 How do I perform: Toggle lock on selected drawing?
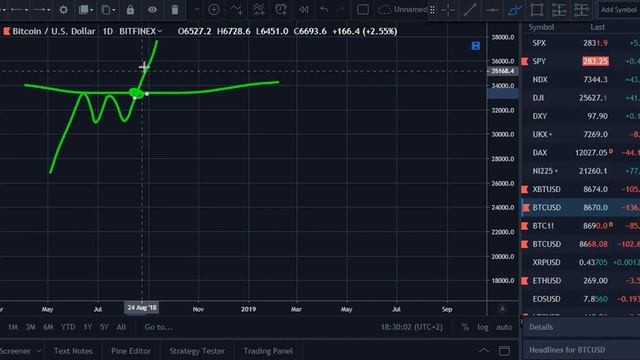[x=130, y=9]
